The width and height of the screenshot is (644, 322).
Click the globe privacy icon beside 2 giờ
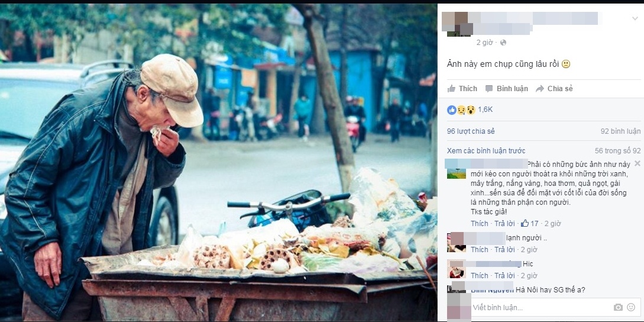(x=503, y=43)
